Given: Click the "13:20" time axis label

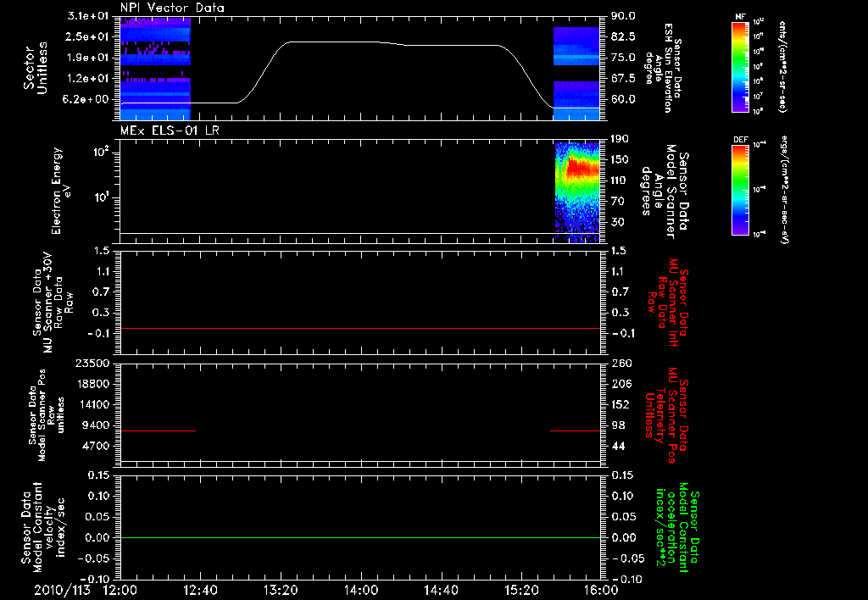Looking at the screenshot, I should 281,590.
